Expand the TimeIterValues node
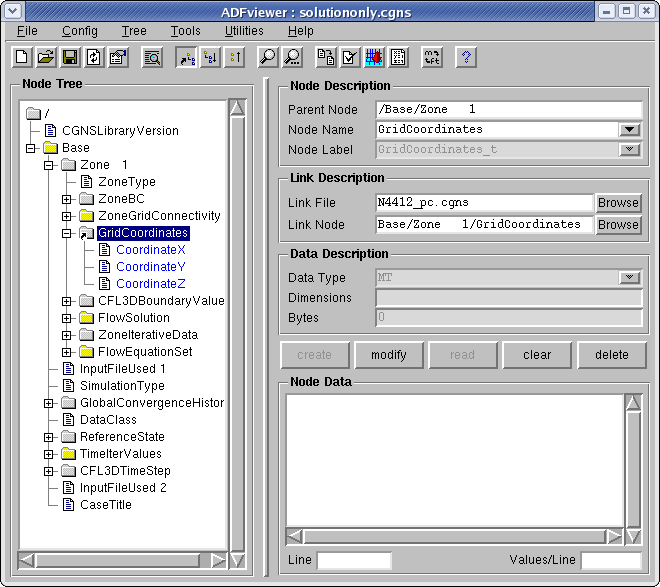660x587 pixels. pos(49,454)
